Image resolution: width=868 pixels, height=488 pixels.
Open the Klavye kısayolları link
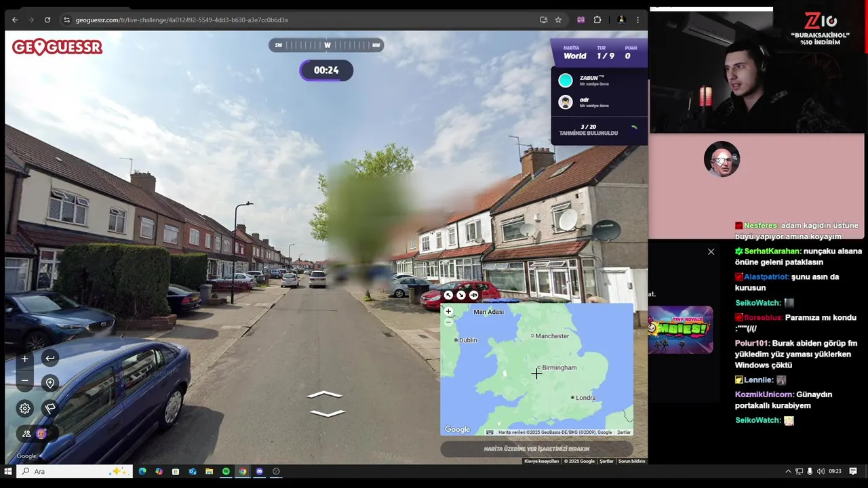tap(541, 462)
